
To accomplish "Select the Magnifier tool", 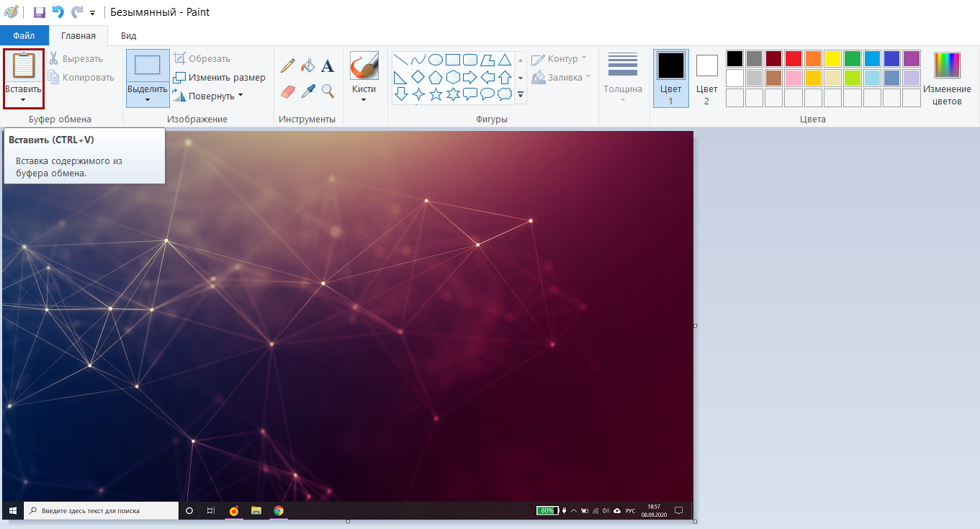I will pos(328,91).
